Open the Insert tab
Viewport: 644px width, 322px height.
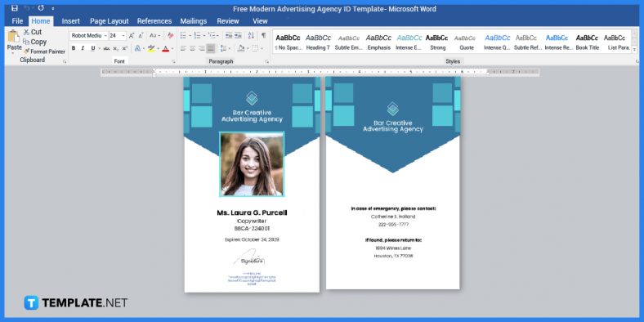pos(70,21)
